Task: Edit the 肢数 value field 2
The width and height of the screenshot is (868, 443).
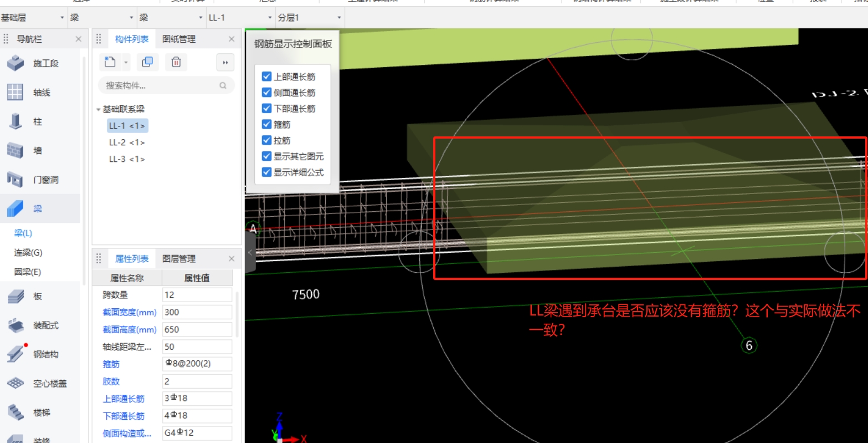Action: [197, 381]
